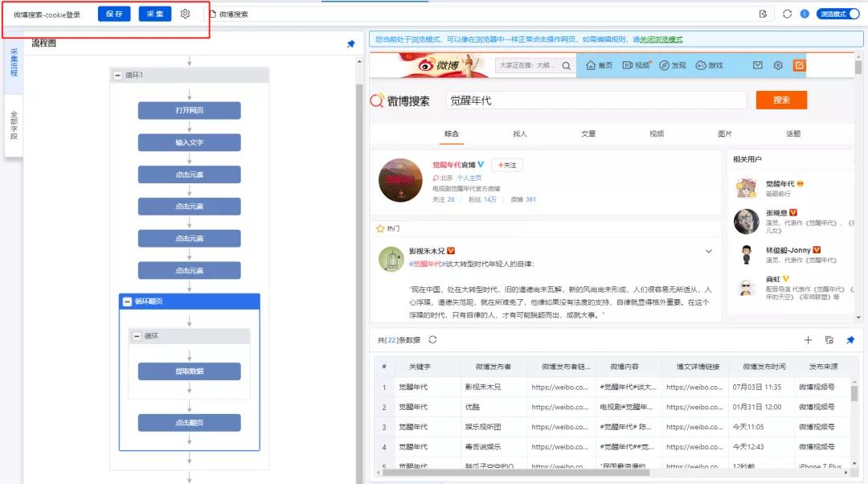Click the export document icon at top right
This screenshot has width=868, height=484.
[x=763, y=14]
